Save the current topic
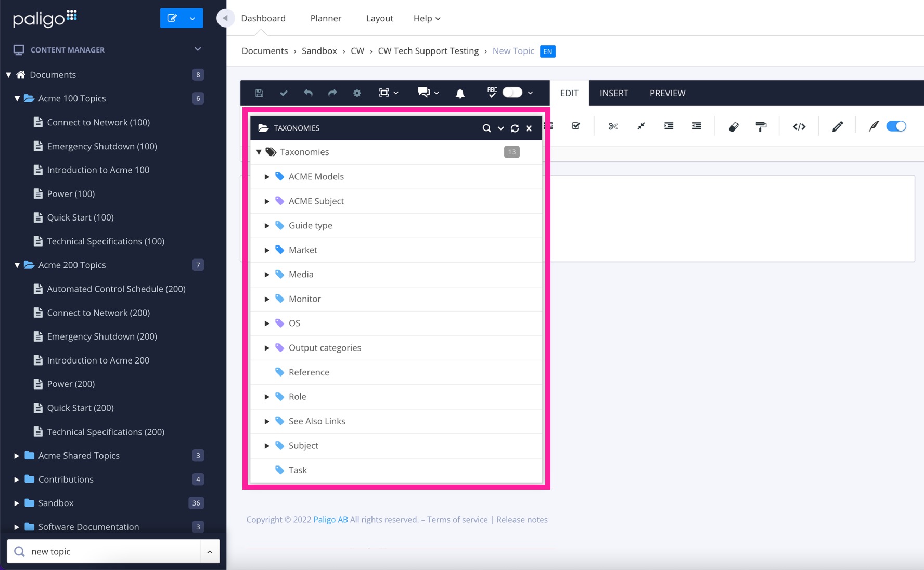 tap(259, 93)
